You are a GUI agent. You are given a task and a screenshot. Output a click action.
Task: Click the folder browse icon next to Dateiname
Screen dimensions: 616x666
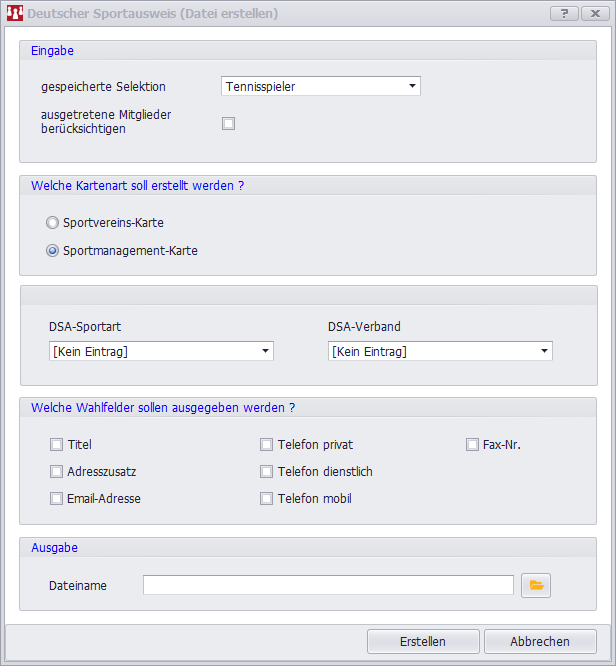coord(536,585)
